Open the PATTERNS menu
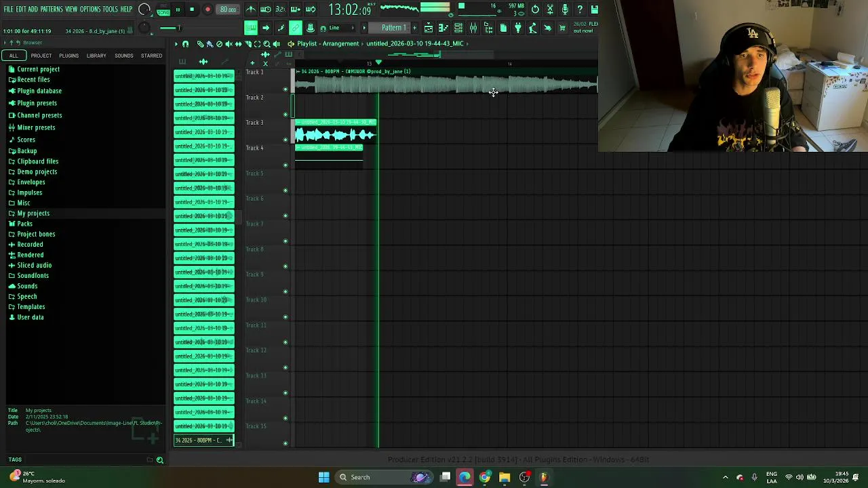868x488 pixels. click(52, 9)
